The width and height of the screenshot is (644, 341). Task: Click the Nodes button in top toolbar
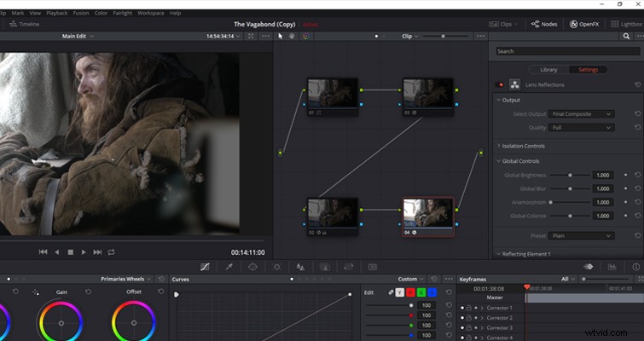click(544, 24)
